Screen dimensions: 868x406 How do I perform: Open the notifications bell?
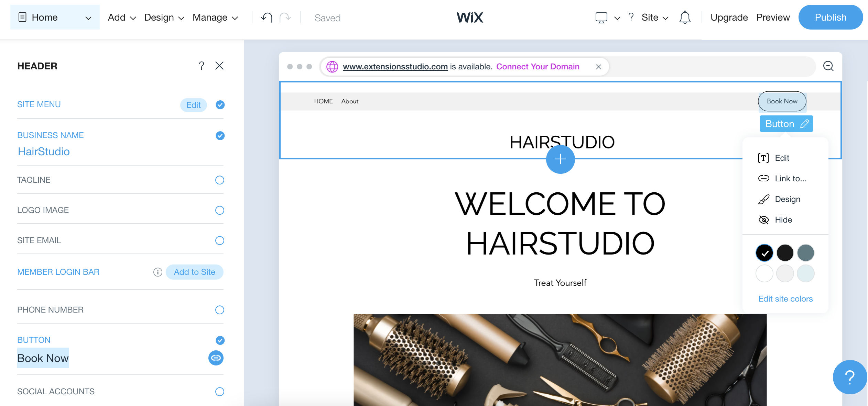pos(685,17)
